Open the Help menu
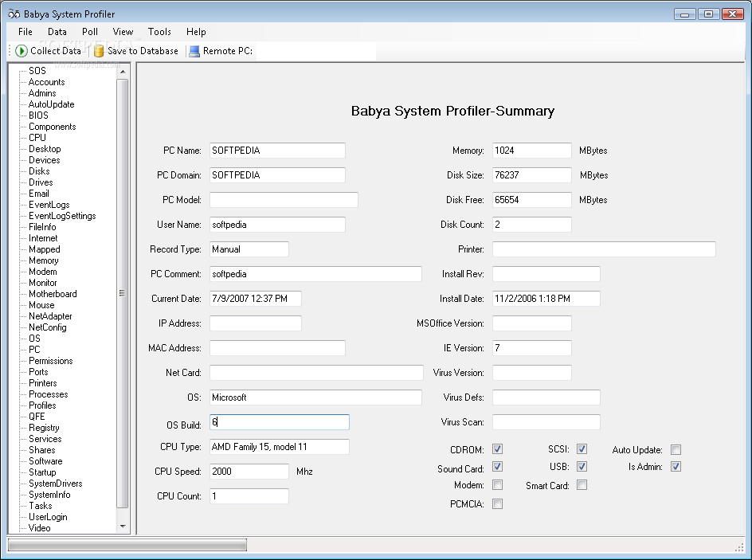Image resolution: width=752 pixels, height=560 pixels. click(196, 32)
